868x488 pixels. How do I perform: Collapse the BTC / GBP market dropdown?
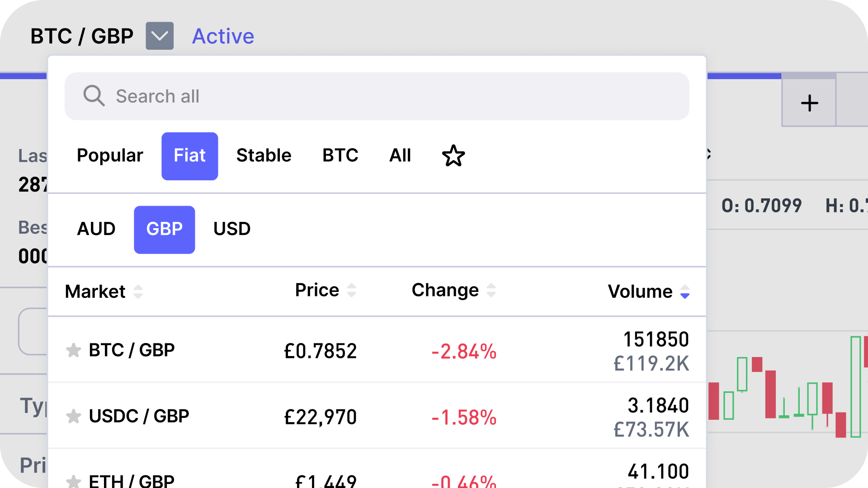coord(160,36)
